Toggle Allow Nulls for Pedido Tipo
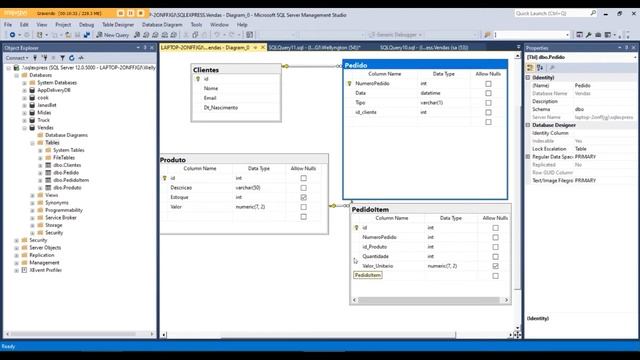Image resolution: width=640 pixels, height=360 pixels. [488, 103]
